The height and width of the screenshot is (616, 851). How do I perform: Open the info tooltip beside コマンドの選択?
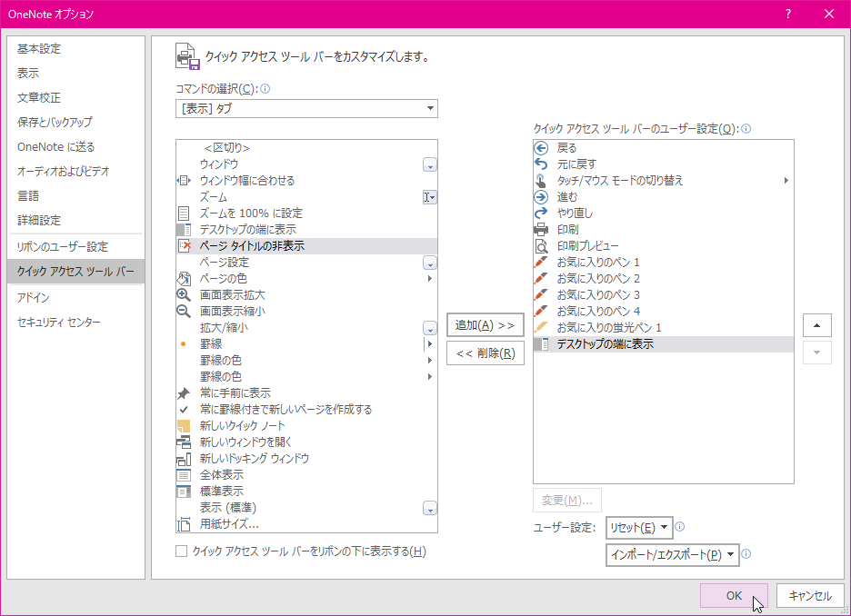point(265,88)
